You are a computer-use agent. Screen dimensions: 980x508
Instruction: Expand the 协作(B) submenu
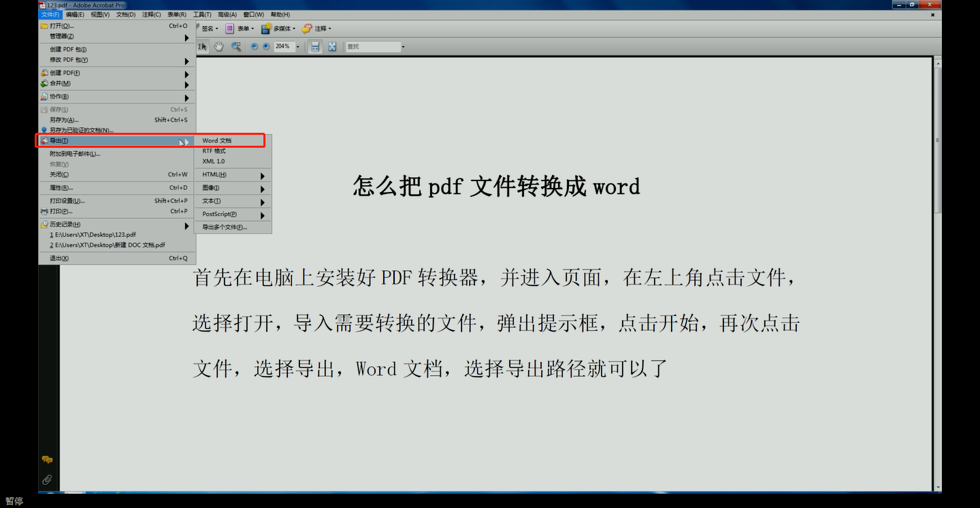tap(117, 97)
